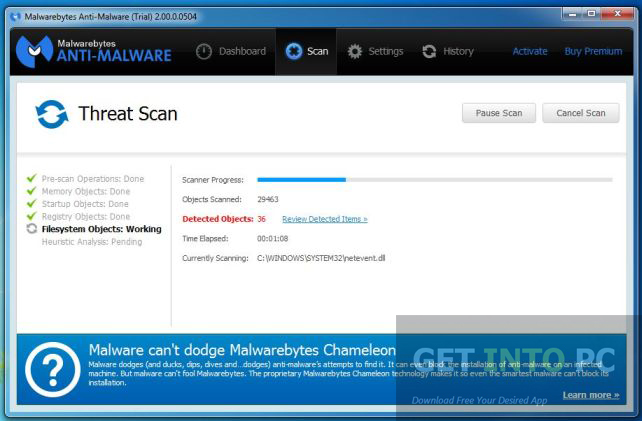Select 'Memory Objects: Done' text
The width and height of the screenshot is (642, 421).
coord(86,191)
